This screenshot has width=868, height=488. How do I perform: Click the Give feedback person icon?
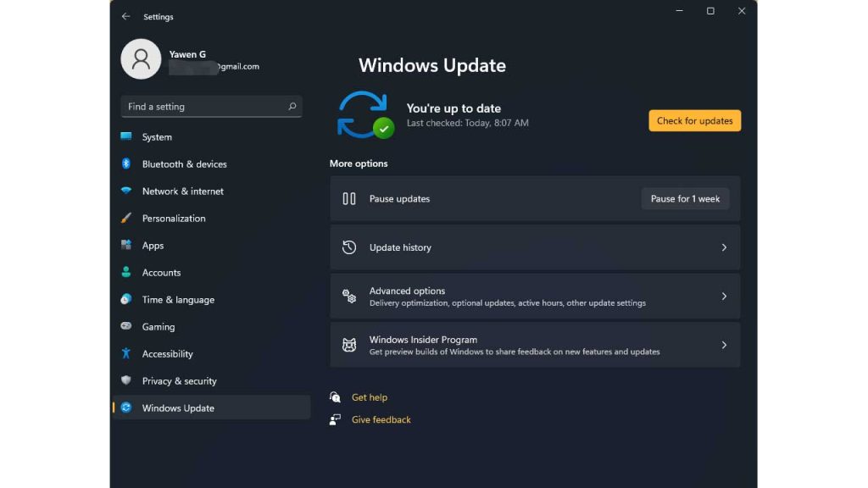click(x=335, y=419)
